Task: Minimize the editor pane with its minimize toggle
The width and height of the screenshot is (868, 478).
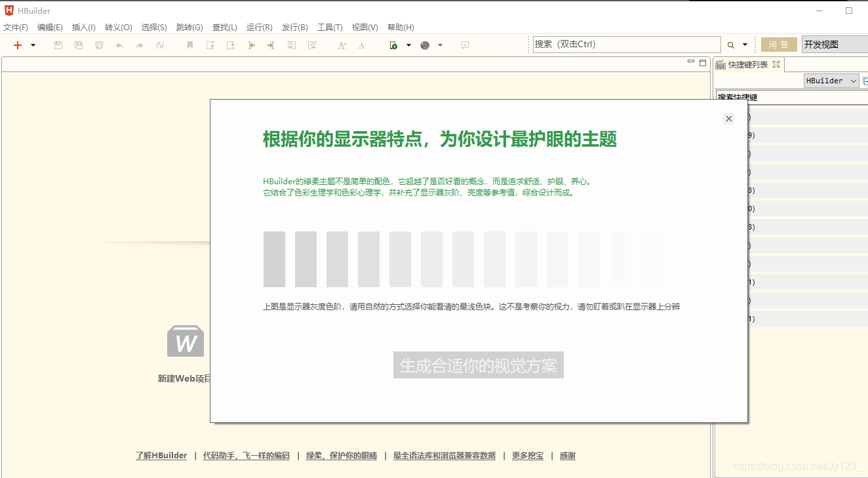Action: pos(690,62)
